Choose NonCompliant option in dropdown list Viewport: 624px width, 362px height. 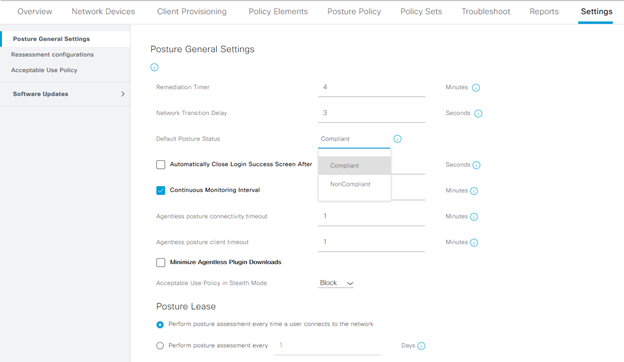354,184
